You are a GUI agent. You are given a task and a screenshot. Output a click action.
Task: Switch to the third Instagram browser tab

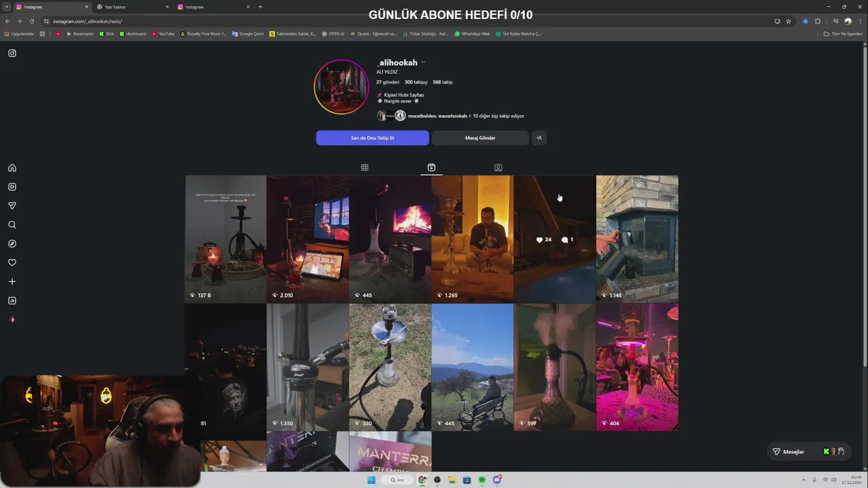pyautogui.click(x=214, y=7)
